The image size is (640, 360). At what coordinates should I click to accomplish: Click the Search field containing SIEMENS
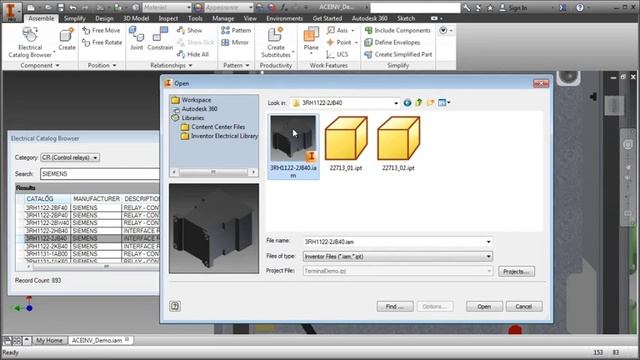pyautogui.click(x=100, y=174)
